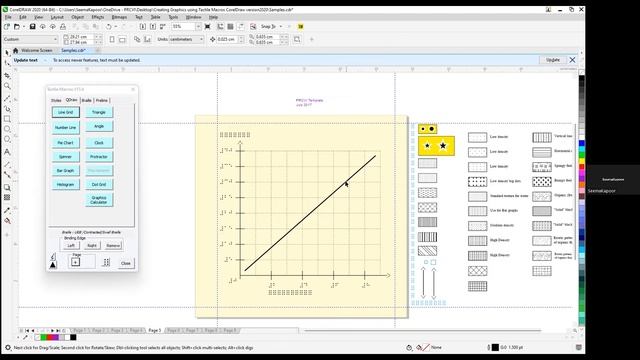
Task: Select the Zoom tool magnifier
Action: click(x=7, y=86)
